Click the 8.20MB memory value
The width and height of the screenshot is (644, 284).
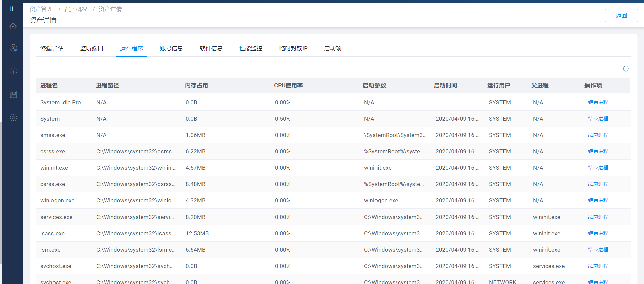click(196, 217)
